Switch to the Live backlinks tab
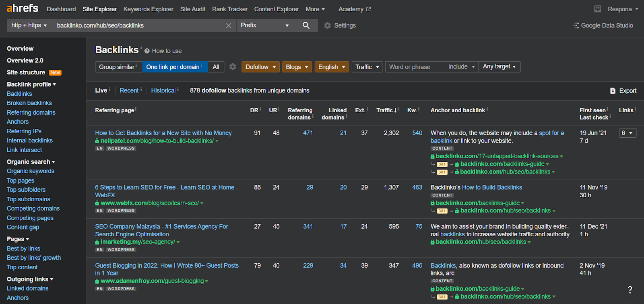644x304 pixels. pos(101,90)
